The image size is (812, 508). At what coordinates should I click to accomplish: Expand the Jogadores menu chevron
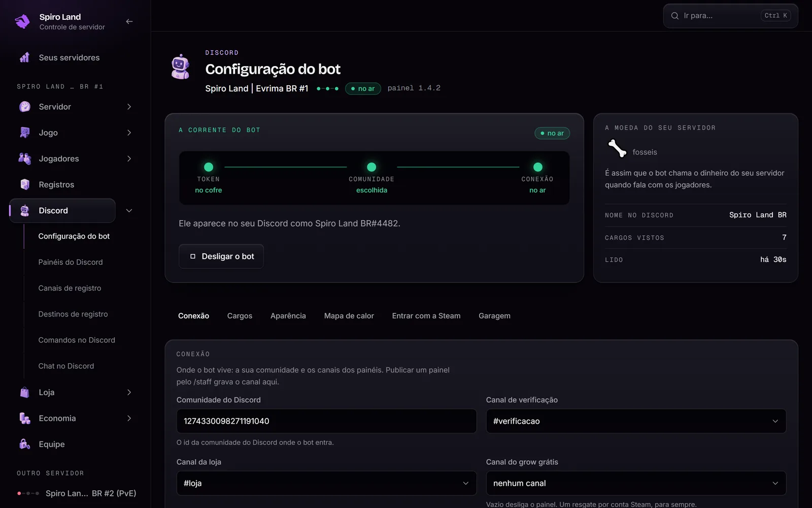[x=129, y=158]
